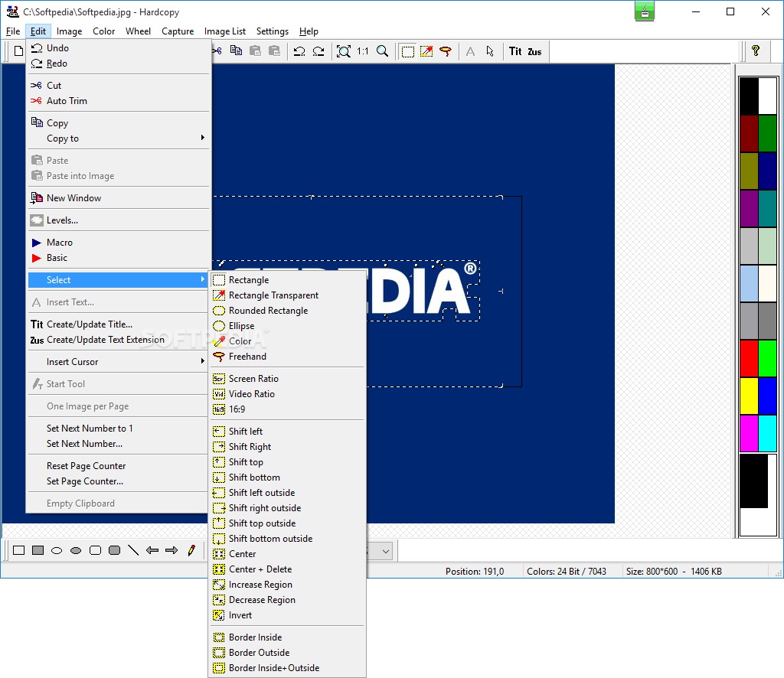This screenshot has width=784, height=678.
Task: Pick the bright red color swatch
Action: (749, 358)
